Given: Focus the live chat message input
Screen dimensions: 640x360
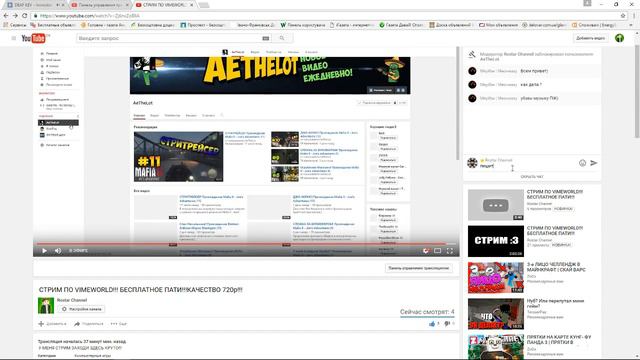Looking at the screenshot, I should point(527,166).
